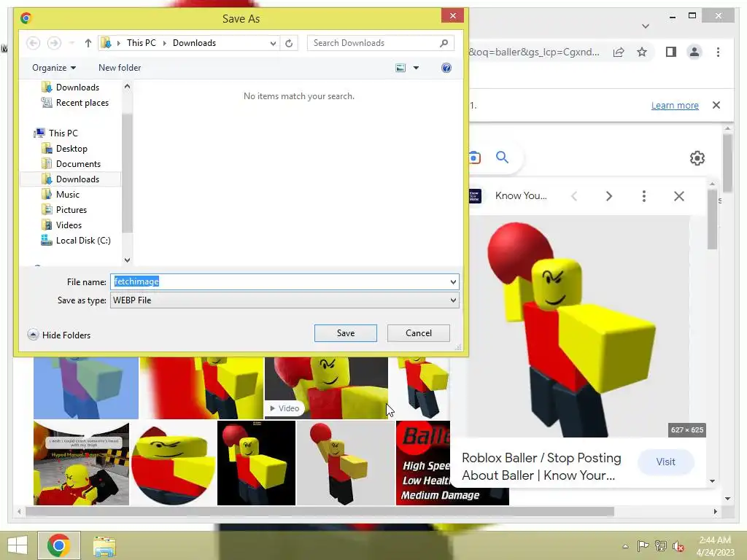
Task: Open Organize menu
Action: click(x=54, y=68)
